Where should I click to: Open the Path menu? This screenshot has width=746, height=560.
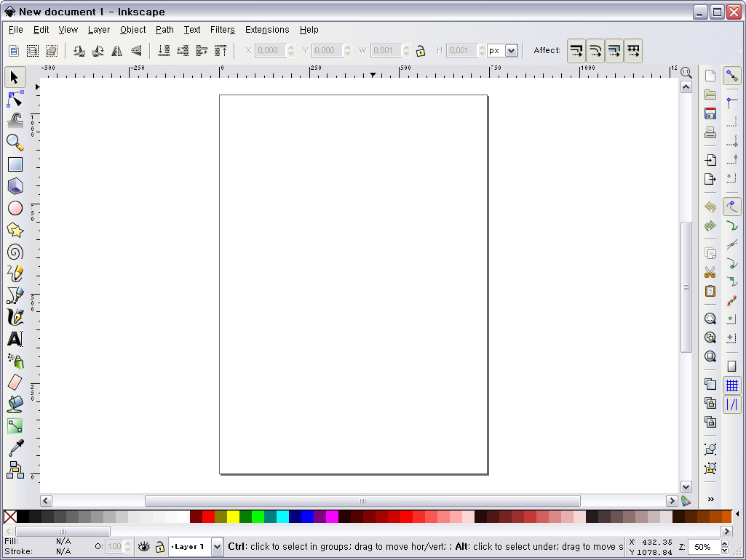click(x=164, y=30)
